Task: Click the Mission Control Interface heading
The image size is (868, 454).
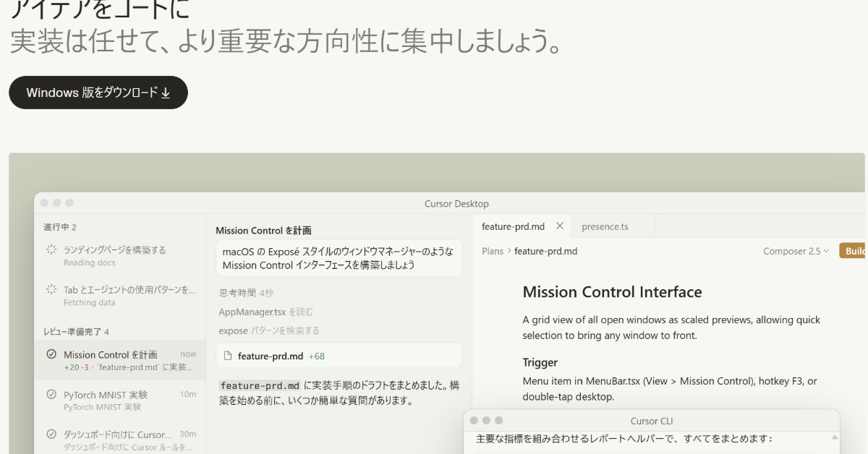Action: click(612, 292)
